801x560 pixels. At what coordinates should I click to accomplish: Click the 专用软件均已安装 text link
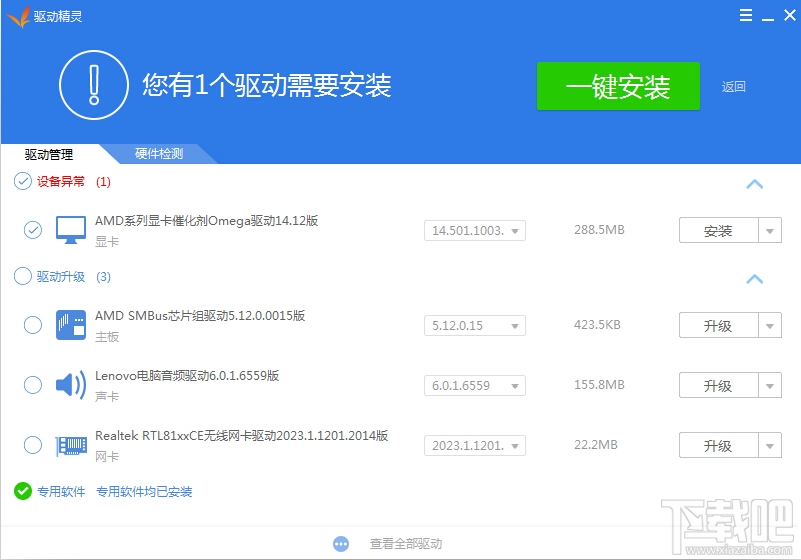[x=144, y=492]
